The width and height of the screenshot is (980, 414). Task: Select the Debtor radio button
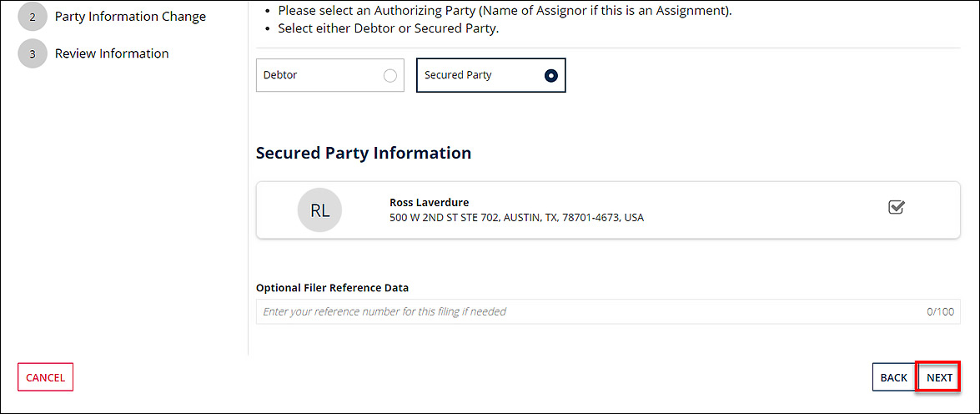point(389,75)
